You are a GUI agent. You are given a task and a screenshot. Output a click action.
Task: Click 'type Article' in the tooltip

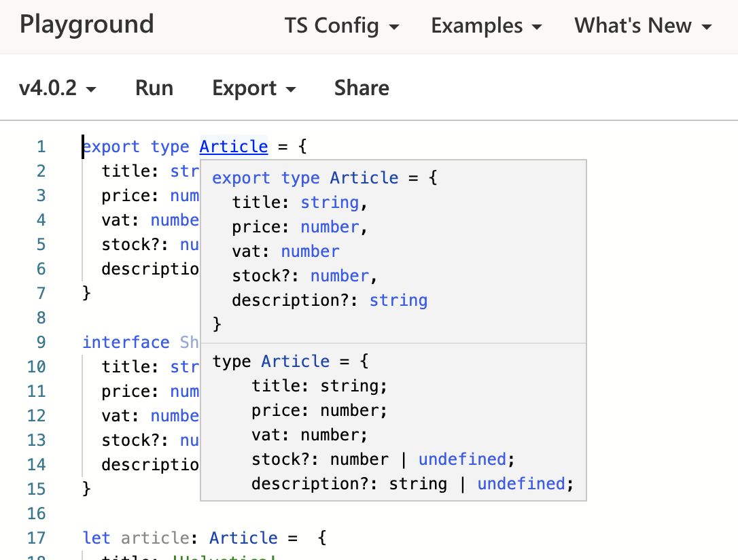pos(271,361)
